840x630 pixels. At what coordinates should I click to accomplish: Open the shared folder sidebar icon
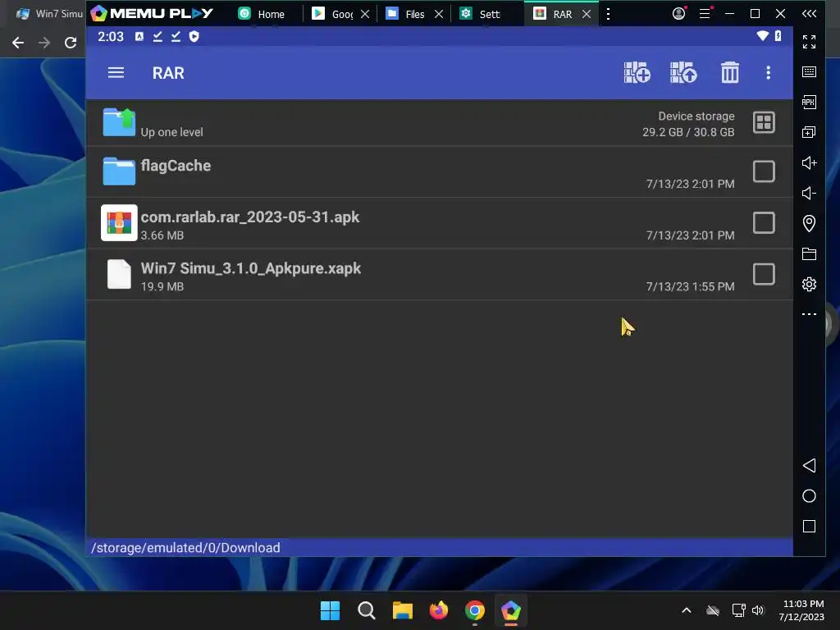809,254
